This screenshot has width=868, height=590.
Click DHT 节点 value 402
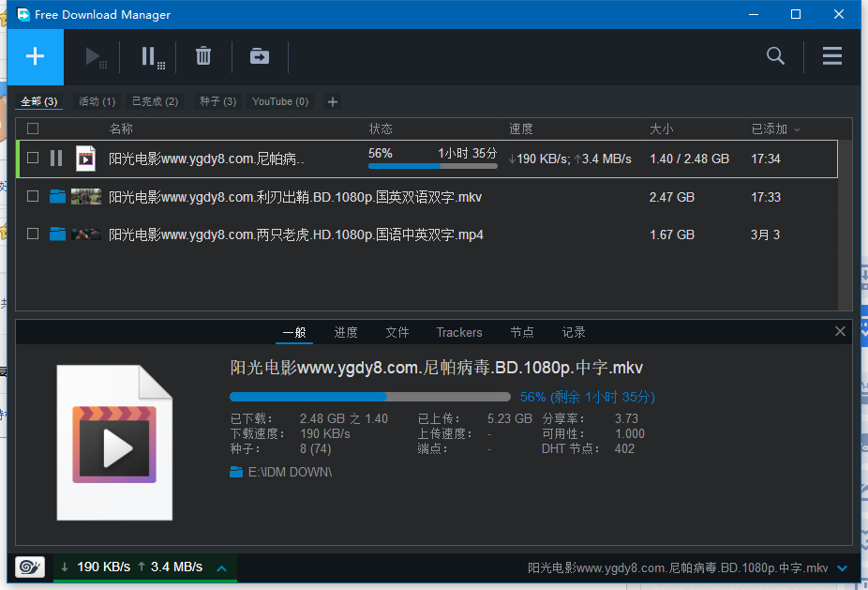click(x=624, y=448)
